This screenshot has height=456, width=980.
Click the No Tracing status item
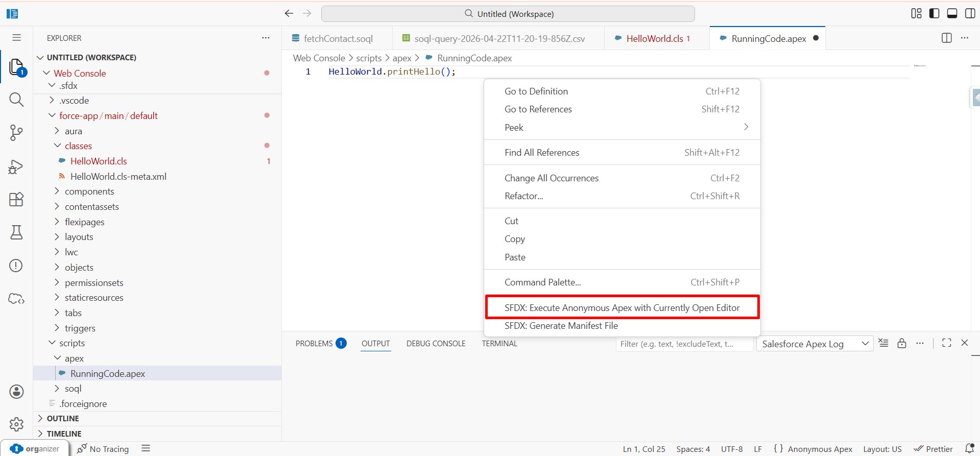point(103,449)
